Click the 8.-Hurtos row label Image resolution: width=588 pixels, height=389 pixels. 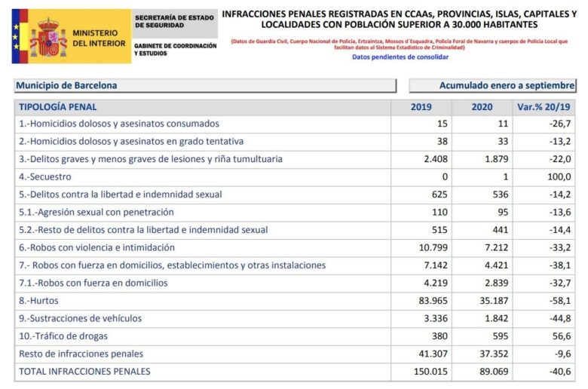pyautogui.click(x=38, y=301)
